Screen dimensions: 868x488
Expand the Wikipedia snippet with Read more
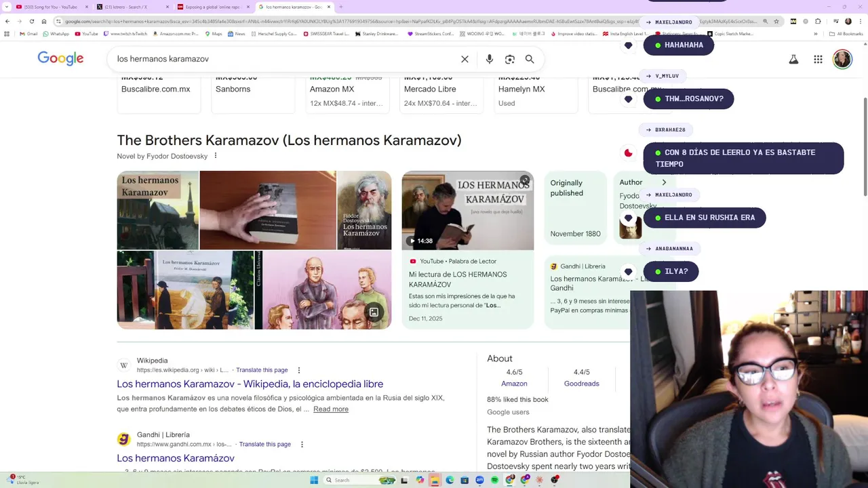click(331, 409)
